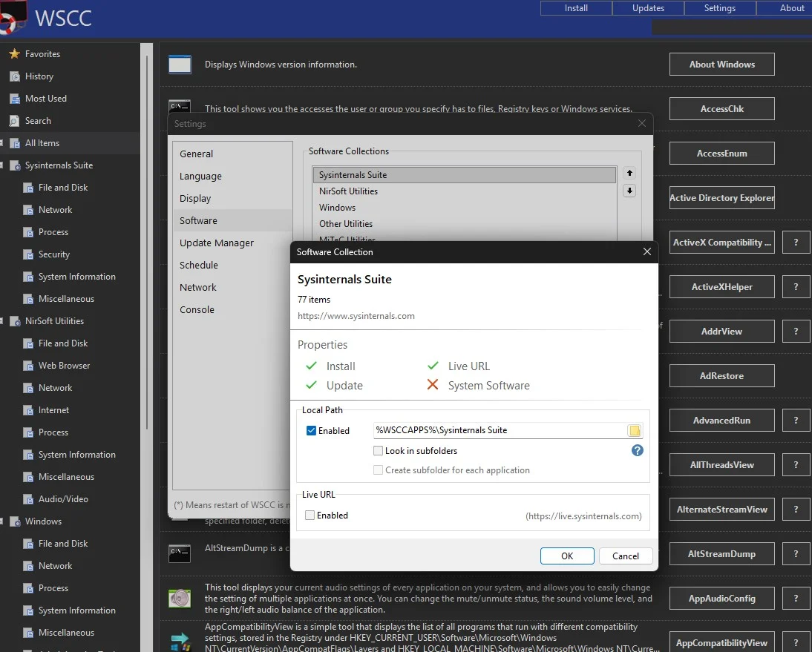Screen dimensions: 812x652
Task: Select Console in Settings categories
Action: point(232,309)
